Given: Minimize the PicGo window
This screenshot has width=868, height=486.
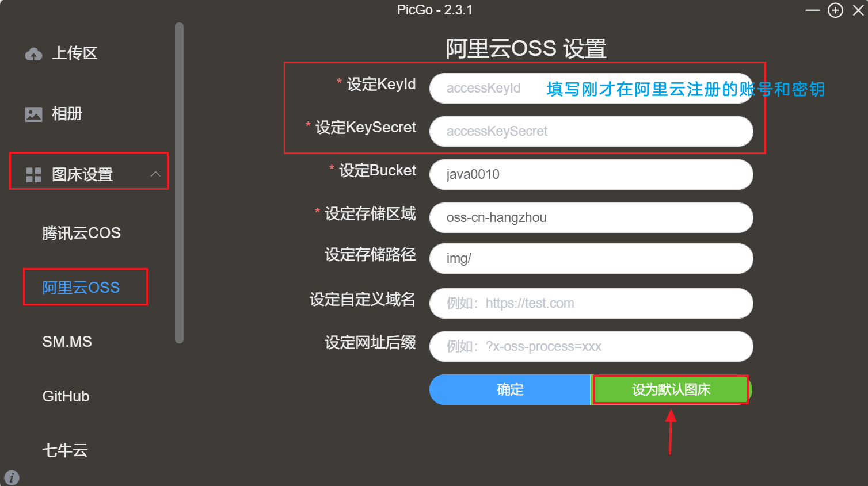Looking at the screenshot, I should [x=812, y=10].
